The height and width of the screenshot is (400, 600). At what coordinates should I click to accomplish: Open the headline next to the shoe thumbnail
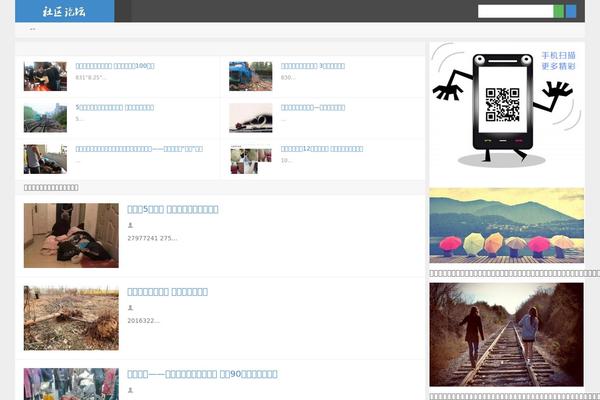[x=313, y=108]
